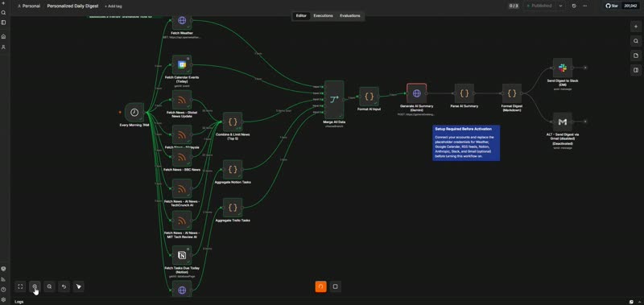Open the Format AI Input code node
Viewport: 644px width, 305px height.
[x=369, y=97]
